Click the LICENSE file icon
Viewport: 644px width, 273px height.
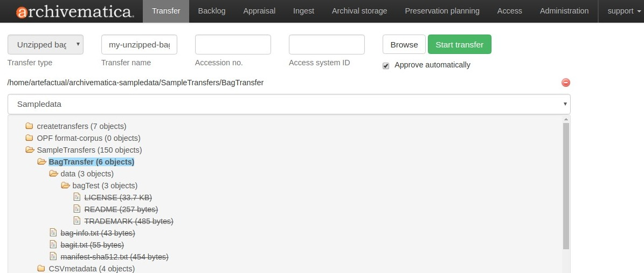point(77,197)
